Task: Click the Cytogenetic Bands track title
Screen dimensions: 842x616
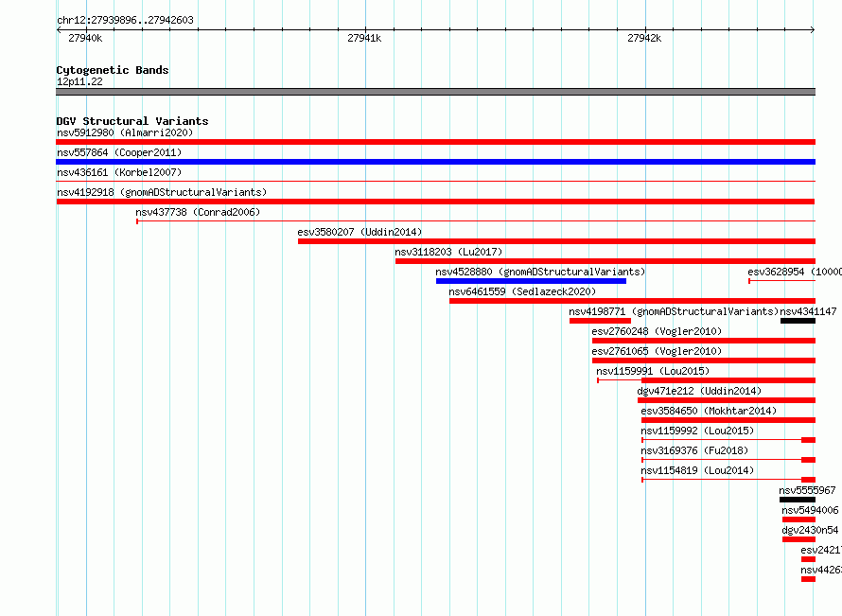Action: tap(113, 70)
